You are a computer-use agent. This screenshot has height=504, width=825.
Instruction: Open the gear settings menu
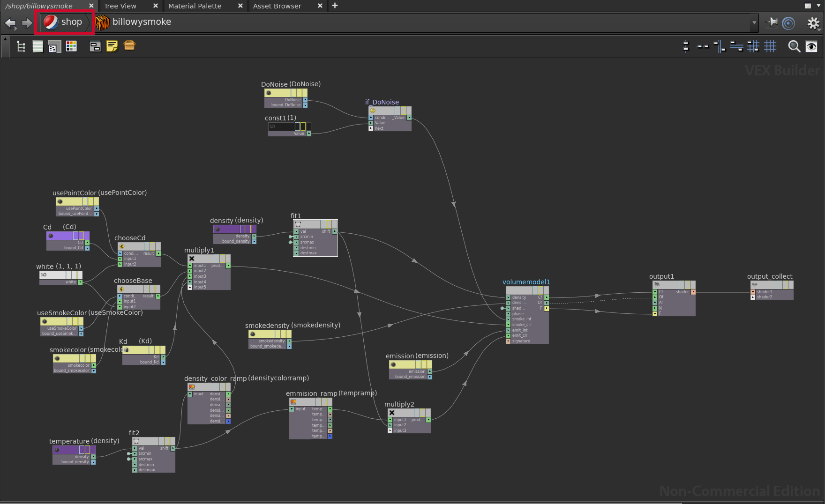point(813,22)
